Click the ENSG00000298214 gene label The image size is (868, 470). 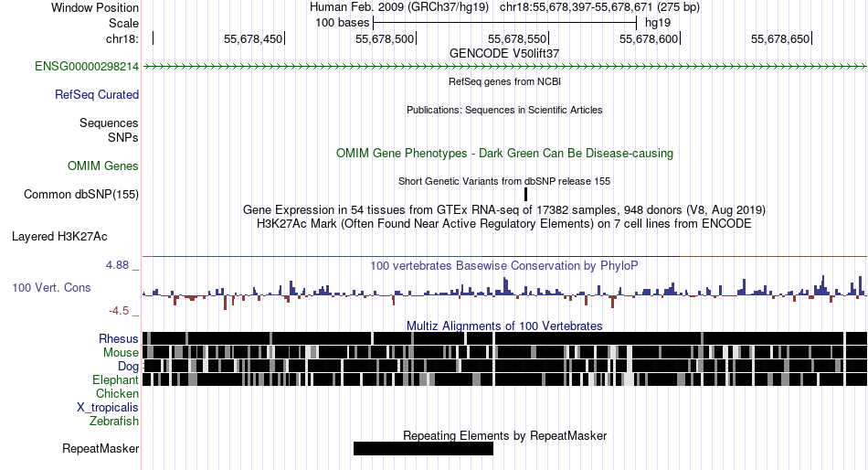click(x=87, y=67)
